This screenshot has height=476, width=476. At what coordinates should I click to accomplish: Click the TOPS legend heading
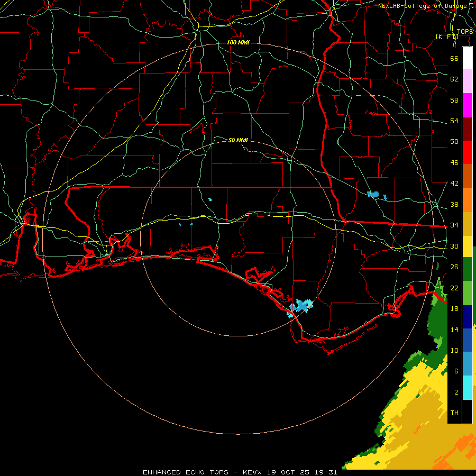click(x=465, y=32)
